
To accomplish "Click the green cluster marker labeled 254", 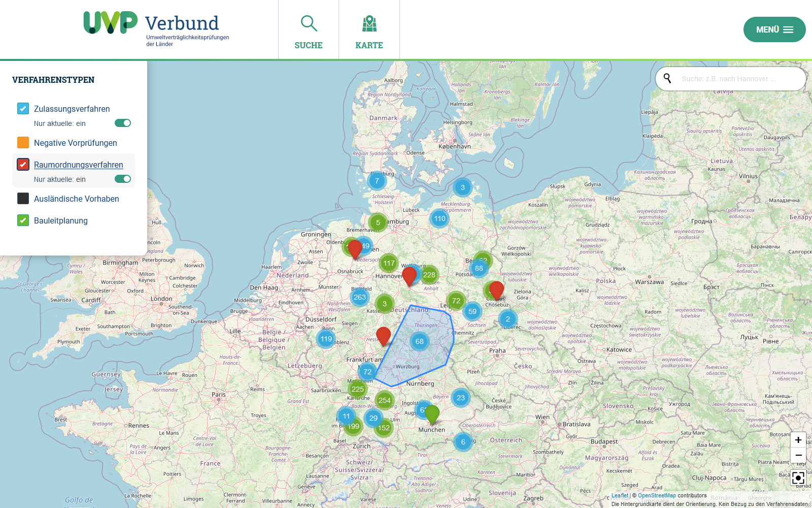I will [x=385, y=400].
